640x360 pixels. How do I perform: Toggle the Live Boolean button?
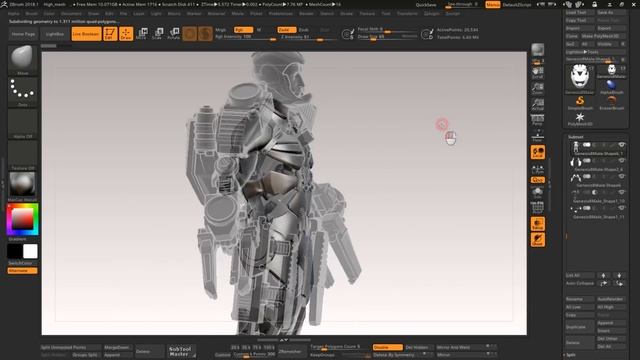pyautogui.click(x=86, y=34)
